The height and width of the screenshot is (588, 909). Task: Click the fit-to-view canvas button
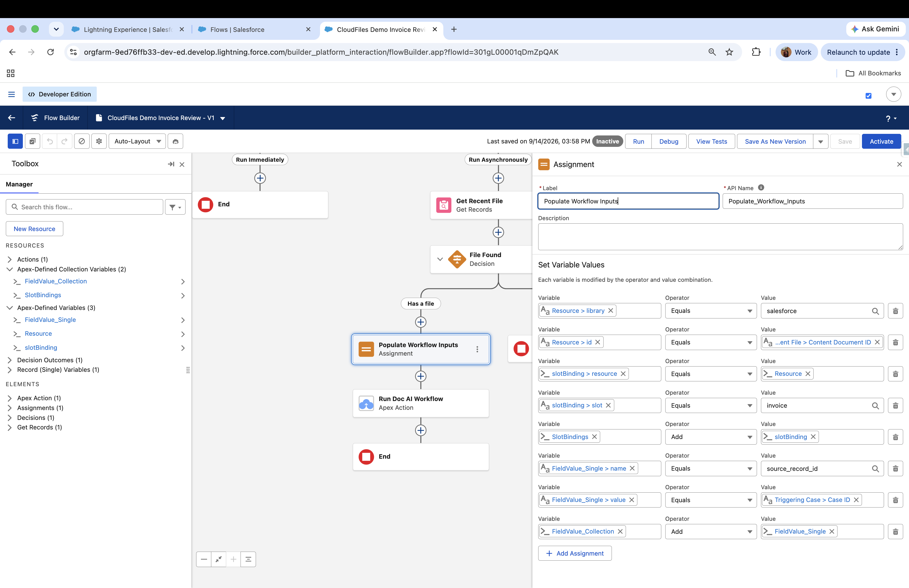coord(219,559)
